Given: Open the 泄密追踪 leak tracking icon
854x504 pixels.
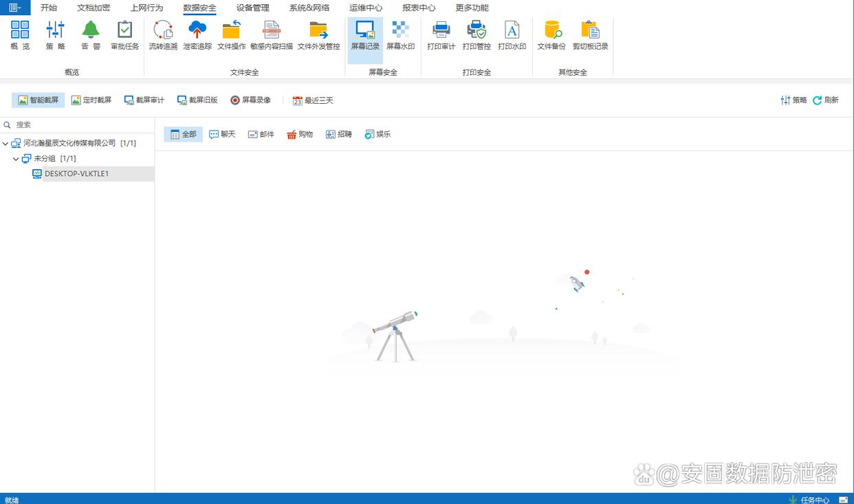Looking at the screenshot, I should tap(197, 36).
